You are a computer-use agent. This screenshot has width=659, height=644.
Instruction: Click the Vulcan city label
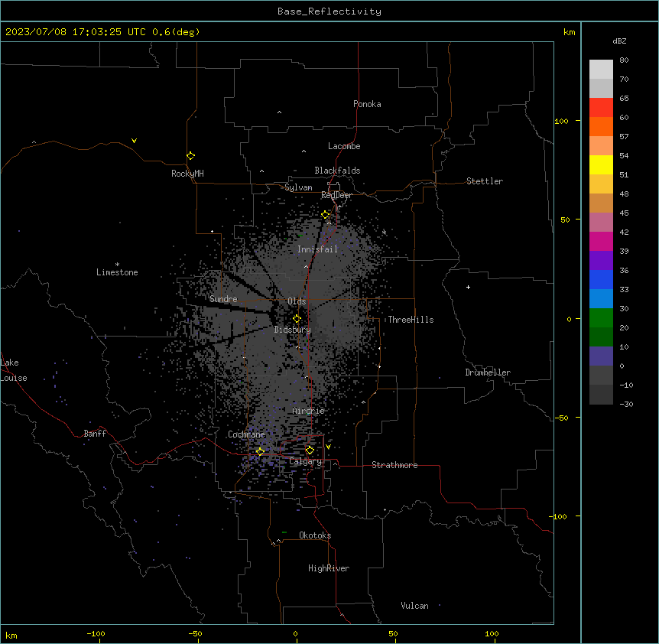[415, 606]
